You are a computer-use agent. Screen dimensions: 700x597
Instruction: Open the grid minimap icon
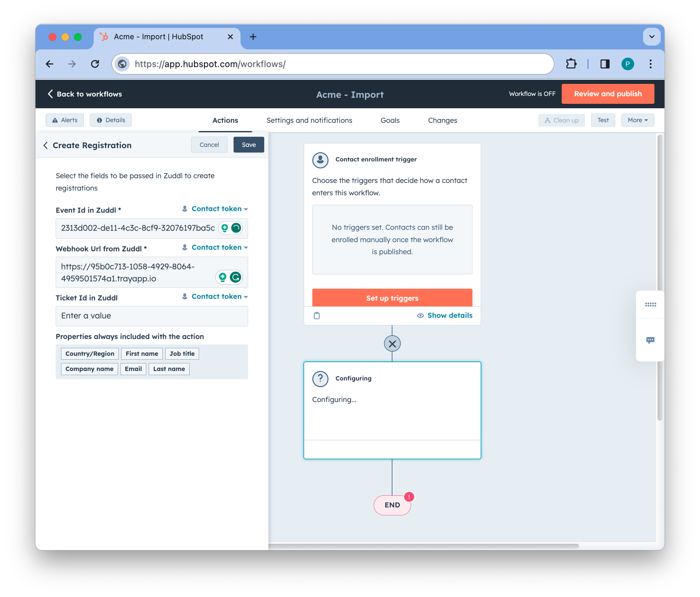coord(650,305)
